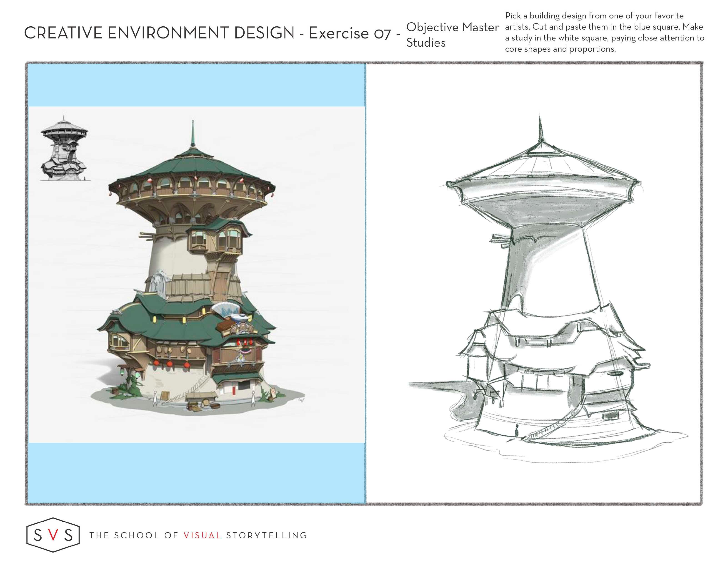
Task: Click the tiny human figure in sketch
Action: coord(517,431)
